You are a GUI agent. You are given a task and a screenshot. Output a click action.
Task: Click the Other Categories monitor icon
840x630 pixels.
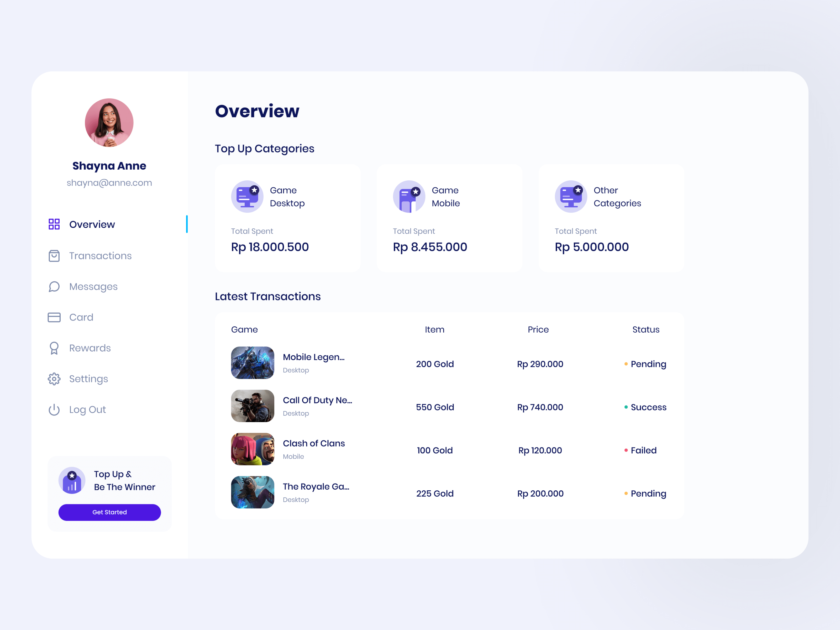571,196
